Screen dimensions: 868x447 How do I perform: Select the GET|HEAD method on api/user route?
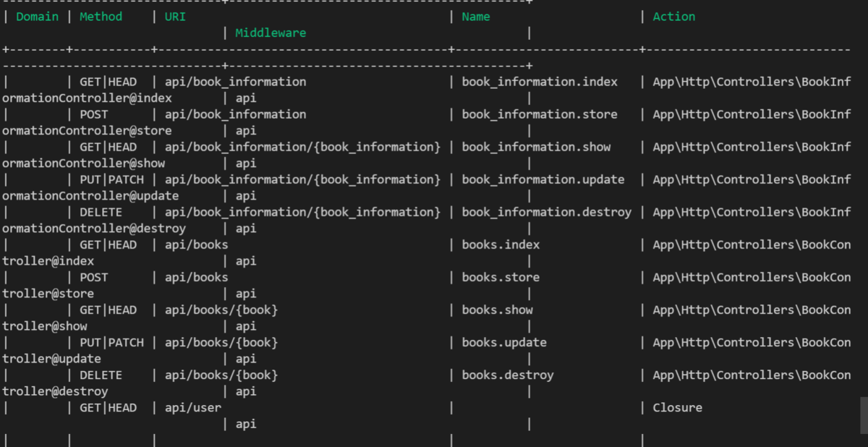pos(109,407)
